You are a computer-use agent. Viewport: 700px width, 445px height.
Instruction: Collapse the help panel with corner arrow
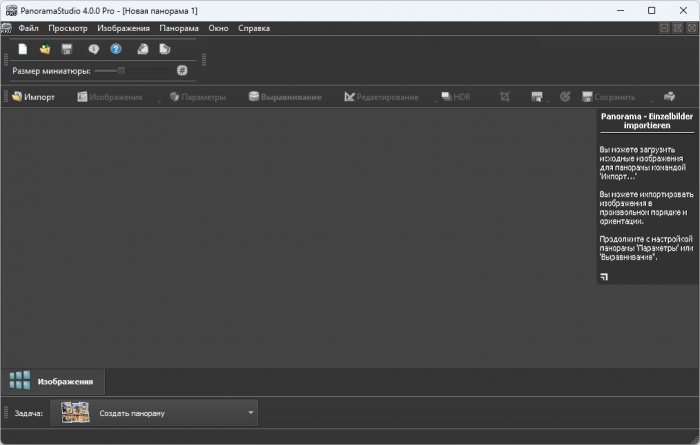604,277
